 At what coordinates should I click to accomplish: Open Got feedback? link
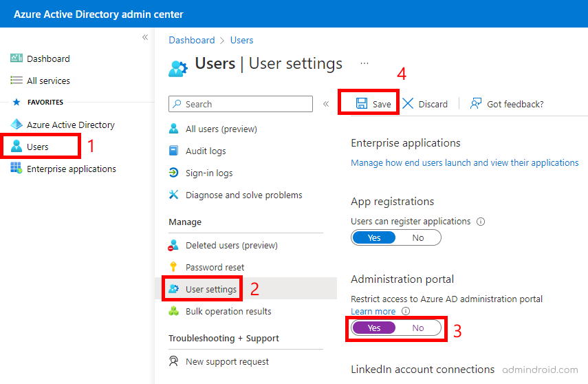pos(515,105)
